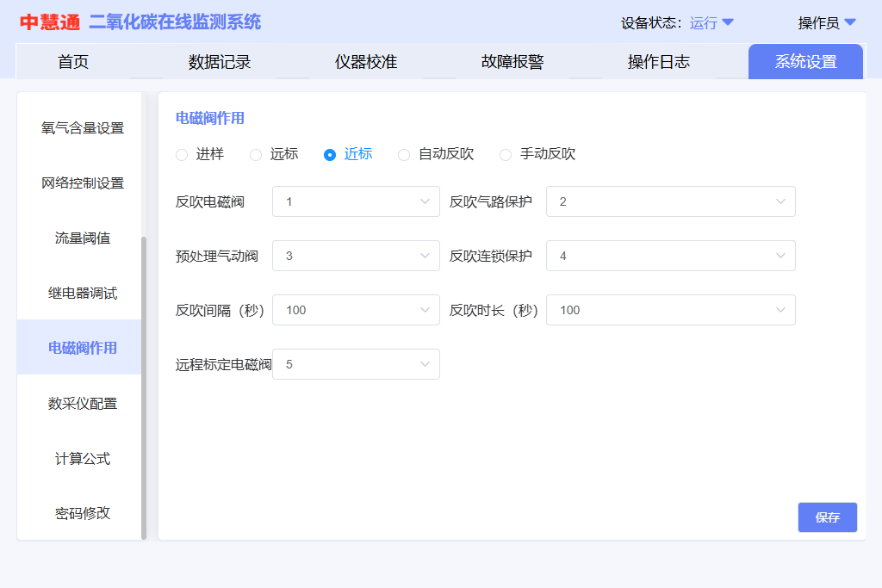
Task: Choose the 远标 radio button
Action: [x=256, y=155]
